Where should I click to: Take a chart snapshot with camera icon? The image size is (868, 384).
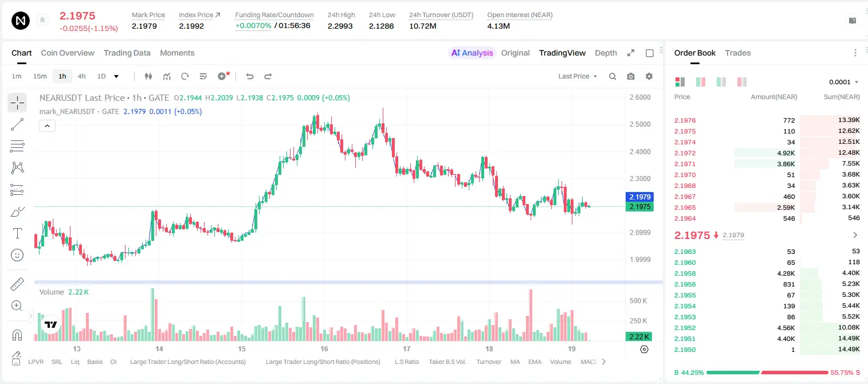631,76
